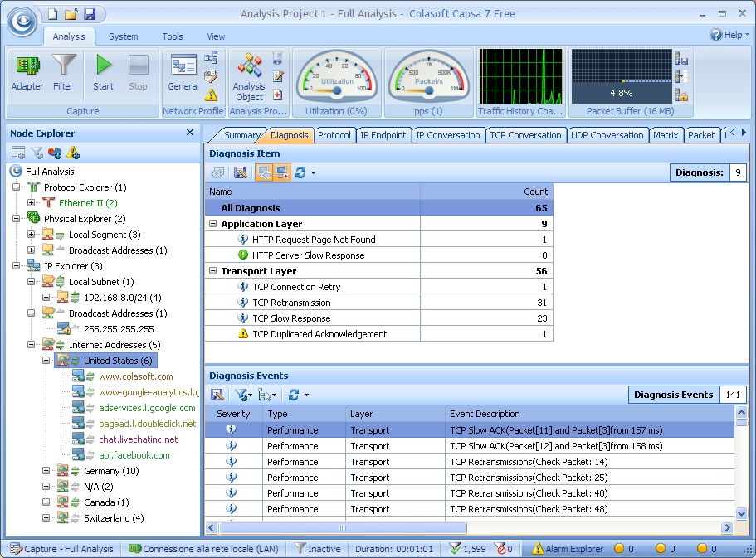Close the Node Explorer panel

coord(190,133)
